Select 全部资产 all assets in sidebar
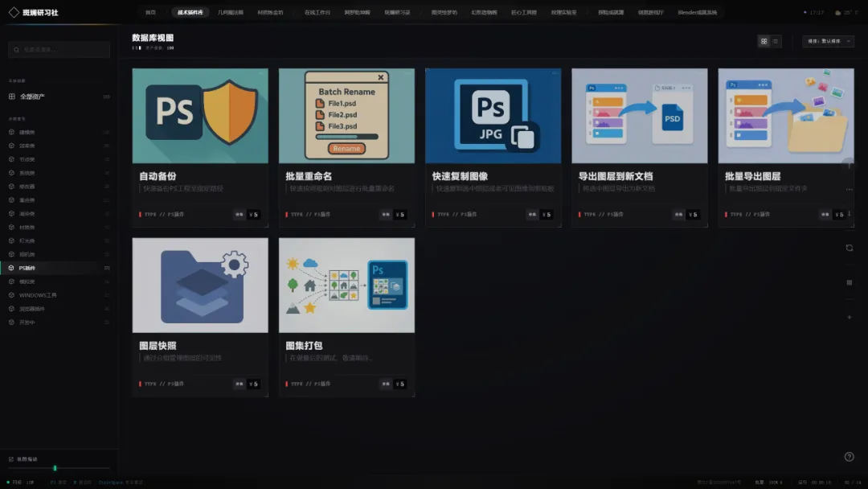This screenshot has height=489, width=868. point(59,97)
